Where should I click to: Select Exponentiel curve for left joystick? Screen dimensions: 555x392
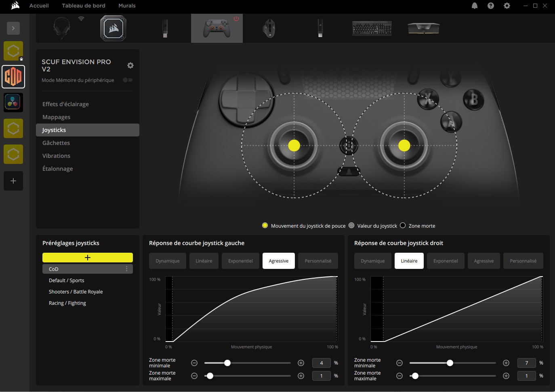pos(240,261)
